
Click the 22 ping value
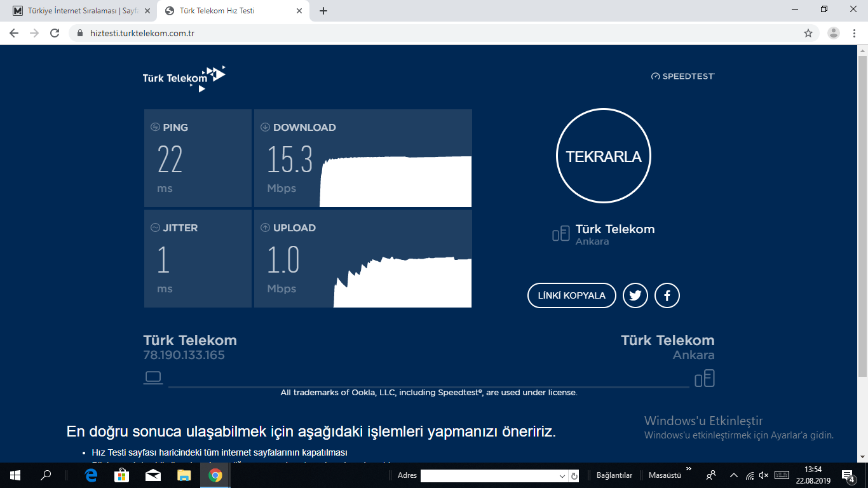click(x=170, y=159)
